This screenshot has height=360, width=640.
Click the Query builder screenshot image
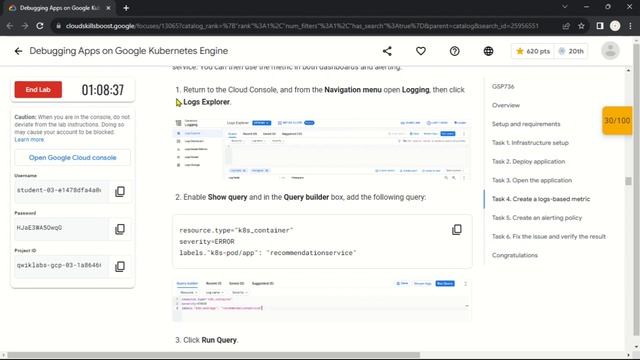click(x=322, y=300)
